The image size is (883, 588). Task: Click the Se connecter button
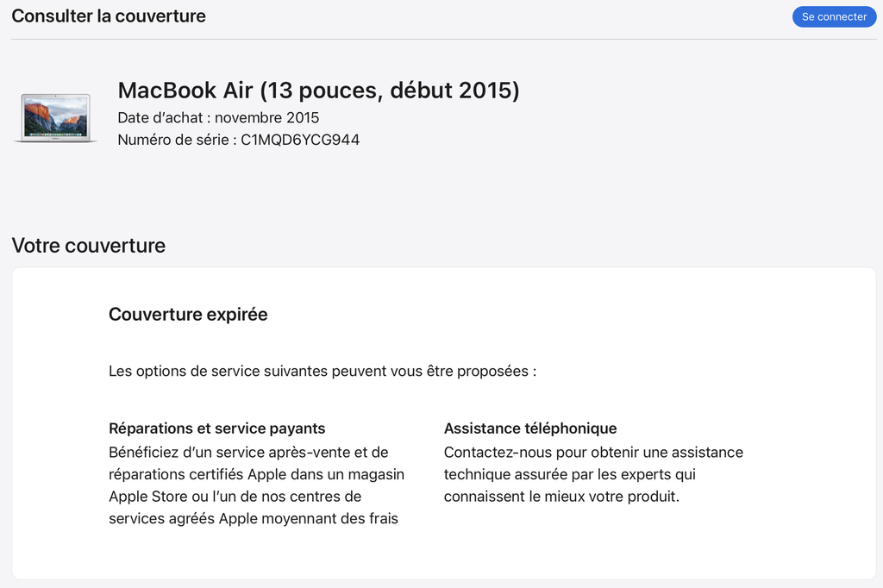pyautogui.click(x=834, y=17)
